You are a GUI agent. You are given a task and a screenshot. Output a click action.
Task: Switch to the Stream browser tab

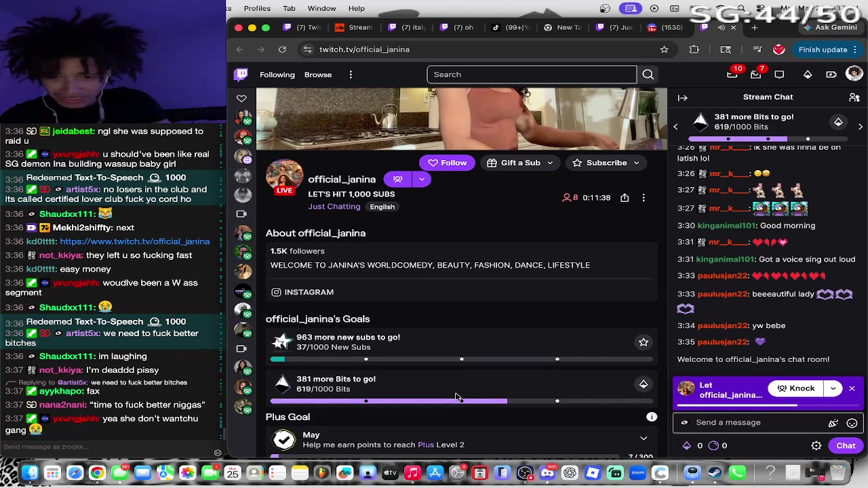click(x=354, y=28)
